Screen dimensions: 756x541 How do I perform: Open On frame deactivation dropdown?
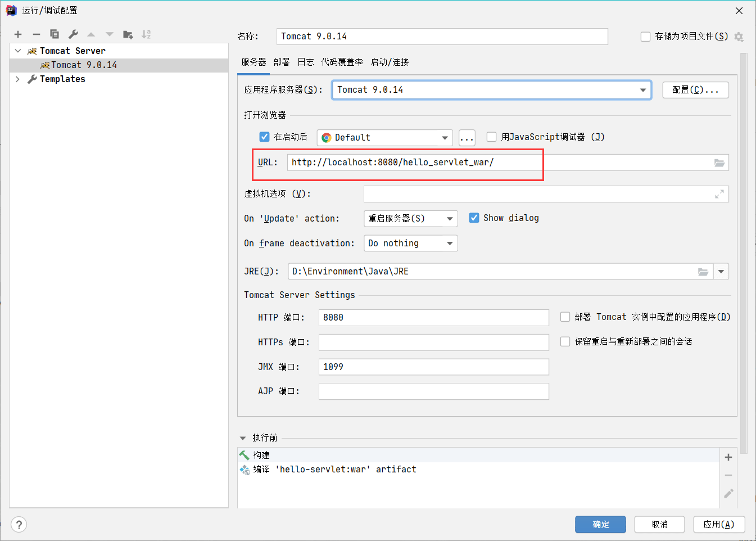[x=411, y=244]
